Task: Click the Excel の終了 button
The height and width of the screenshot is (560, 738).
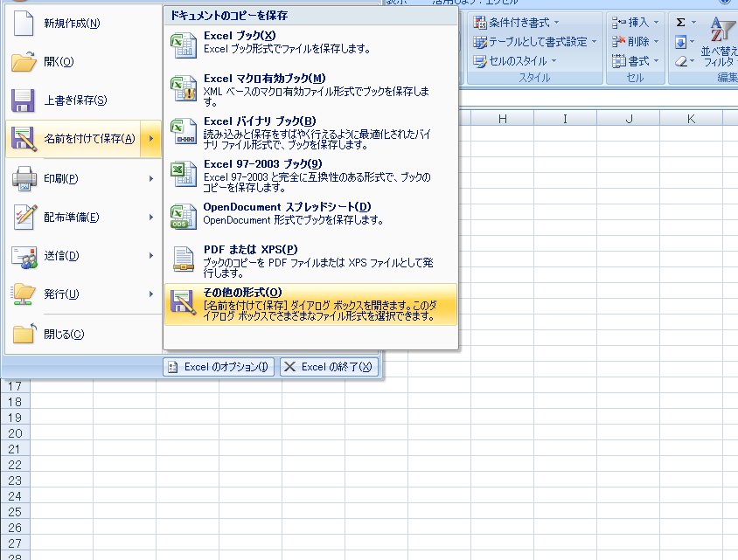Action: pos(329,367)
